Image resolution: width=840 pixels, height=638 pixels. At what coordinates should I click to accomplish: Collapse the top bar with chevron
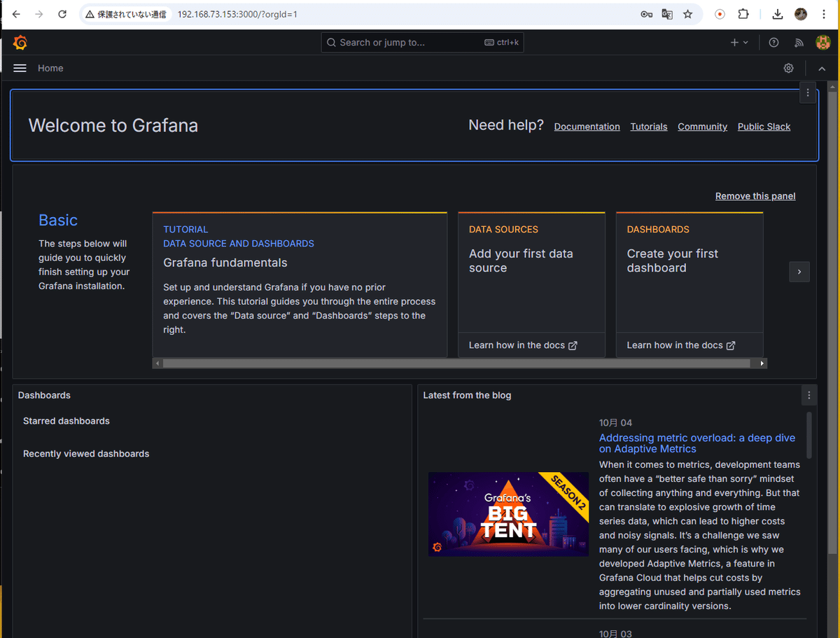(x=822, y=68)
